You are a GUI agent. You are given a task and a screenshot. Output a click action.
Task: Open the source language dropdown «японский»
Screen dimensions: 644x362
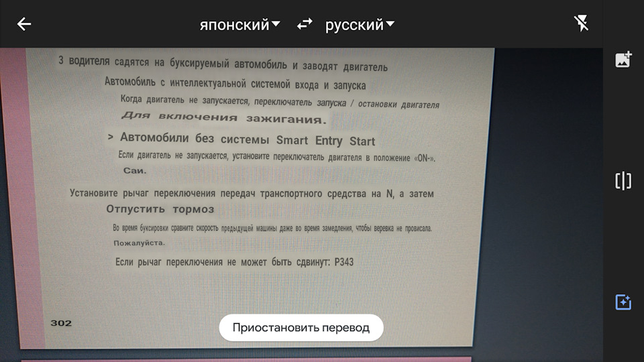tap(239, 25)
